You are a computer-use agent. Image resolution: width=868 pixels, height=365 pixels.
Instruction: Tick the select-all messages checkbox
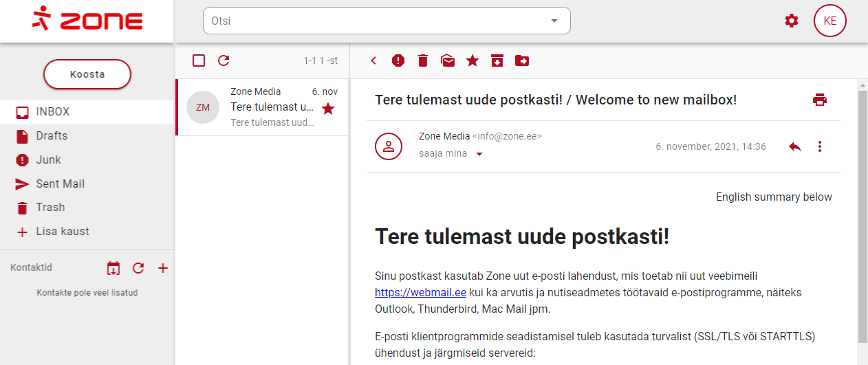[x=199, y=60]
